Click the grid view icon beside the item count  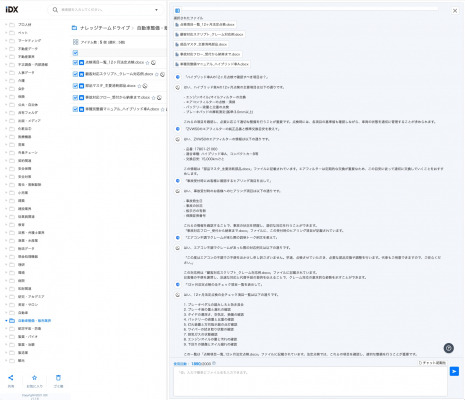click(x=75, y=42)
